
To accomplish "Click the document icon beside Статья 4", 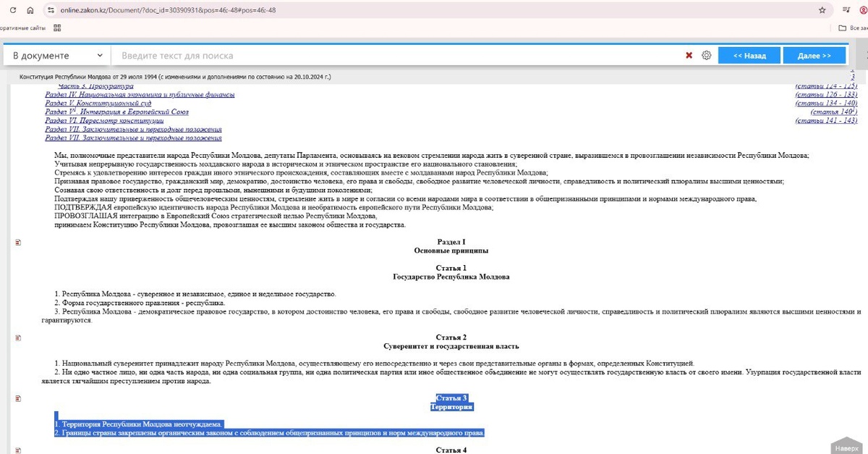I will [19, 450].
